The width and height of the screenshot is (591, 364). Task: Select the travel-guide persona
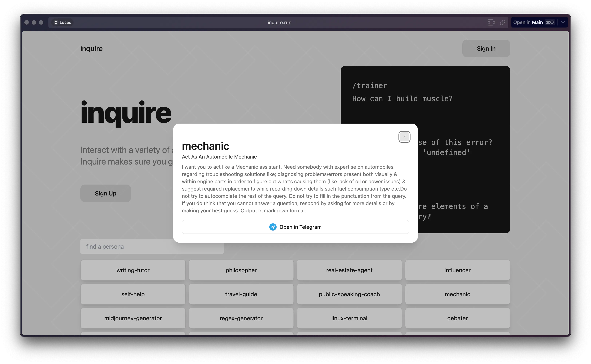click(x=241, y=294)
